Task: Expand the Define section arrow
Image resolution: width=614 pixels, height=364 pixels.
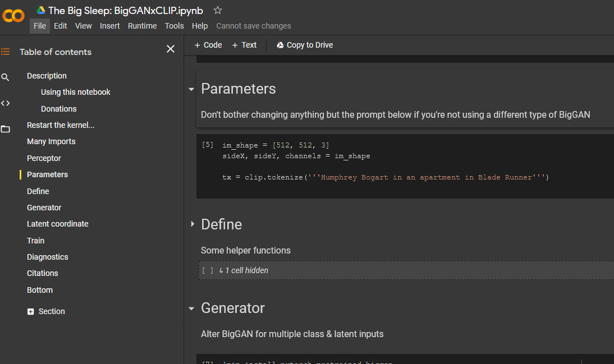Action: tap(193, 224)
